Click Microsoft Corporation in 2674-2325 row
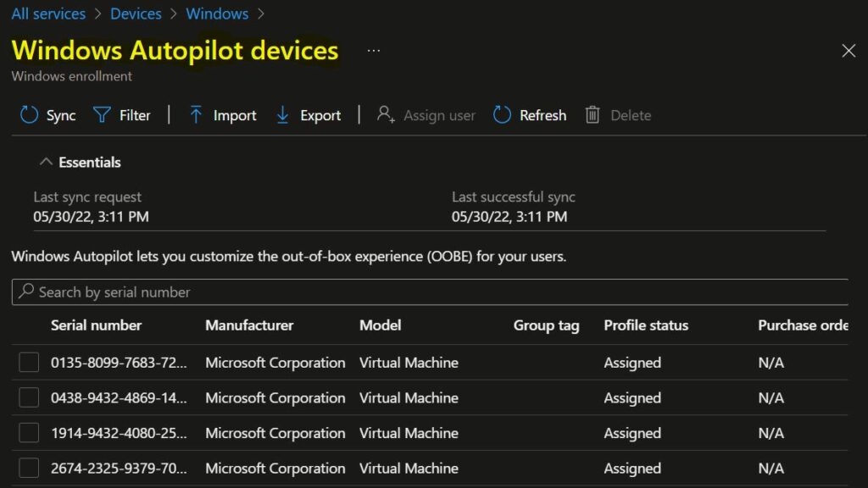The image size is (868, 488). coord(275,469)
